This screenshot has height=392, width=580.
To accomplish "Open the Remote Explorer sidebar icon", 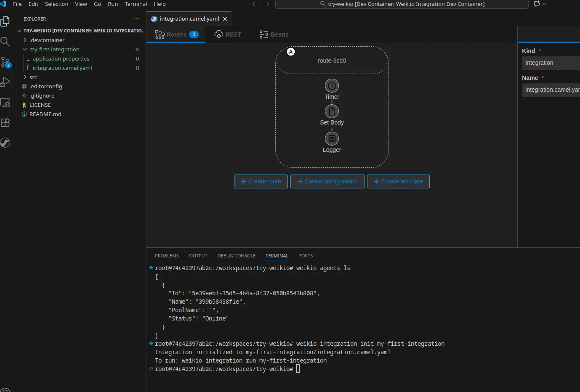I will [x=5, y=102].
